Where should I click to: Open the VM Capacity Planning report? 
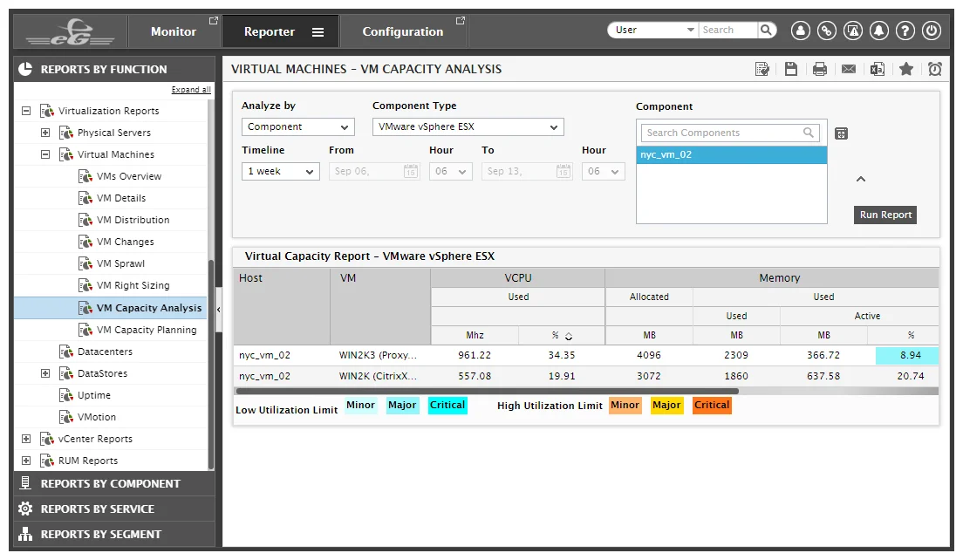pyautogui.click(x=147, y=330)
